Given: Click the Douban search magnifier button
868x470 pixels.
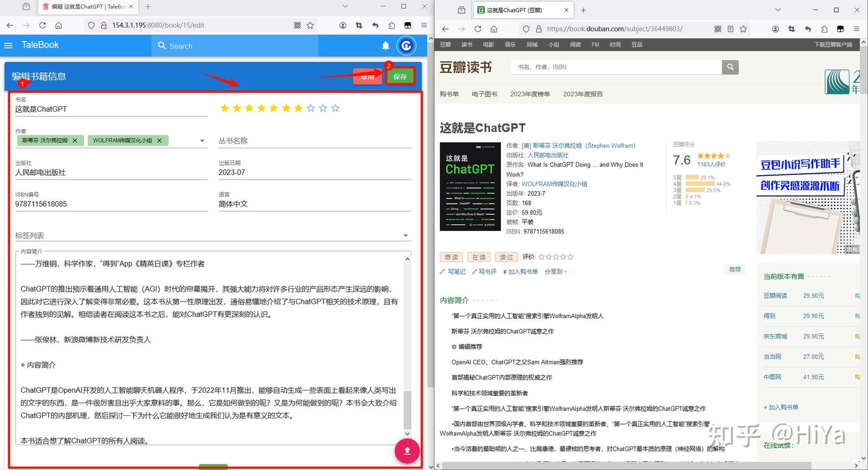Looking at the screenshot, I should pos(731,67).
